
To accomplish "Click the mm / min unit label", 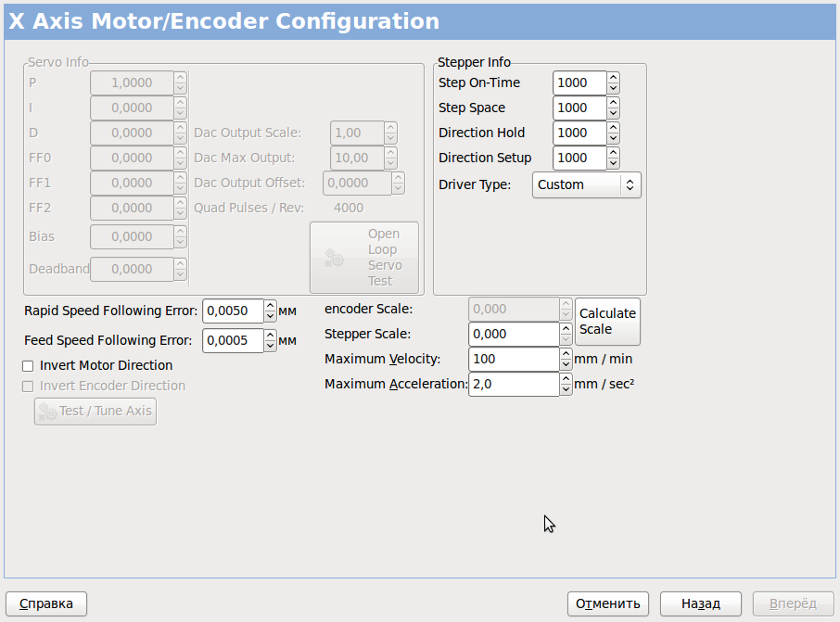I will pyautogui.click(x=604, y=359).
